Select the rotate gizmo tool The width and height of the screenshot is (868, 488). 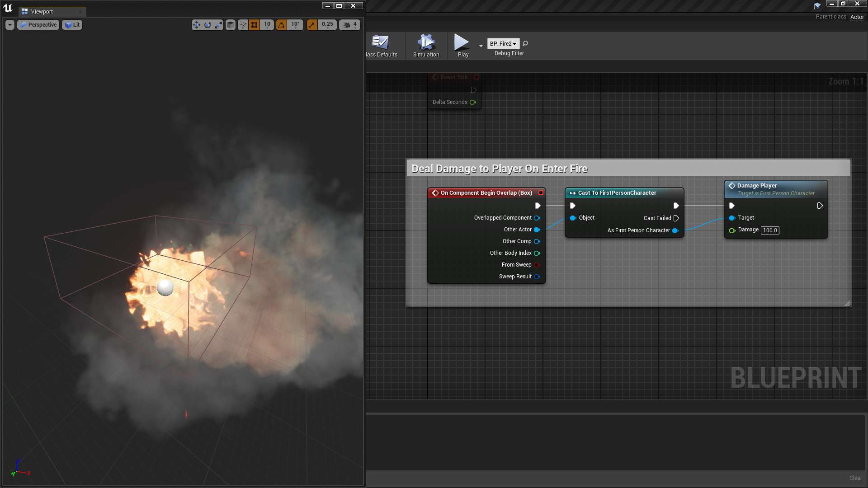(x=208, y=25)
